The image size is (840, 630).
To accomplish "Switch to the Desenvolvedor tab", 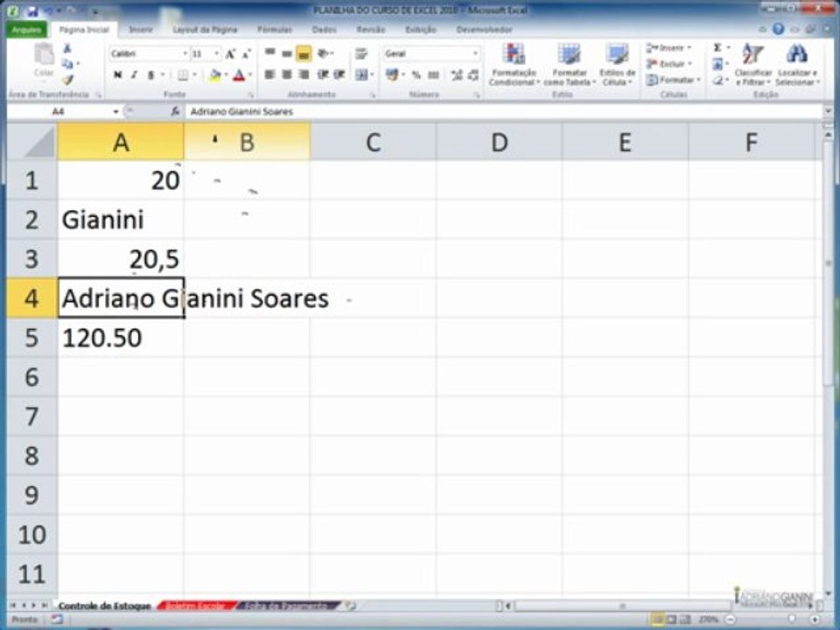I will [484, 30].
